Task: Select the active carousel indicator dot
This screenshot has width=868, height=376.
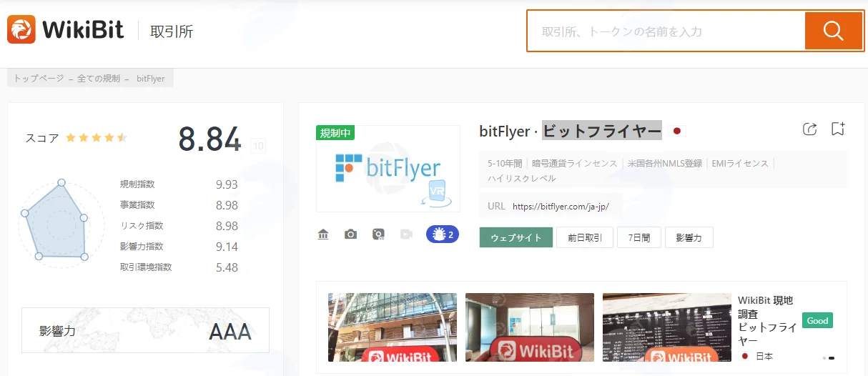Action: point(832,357)
